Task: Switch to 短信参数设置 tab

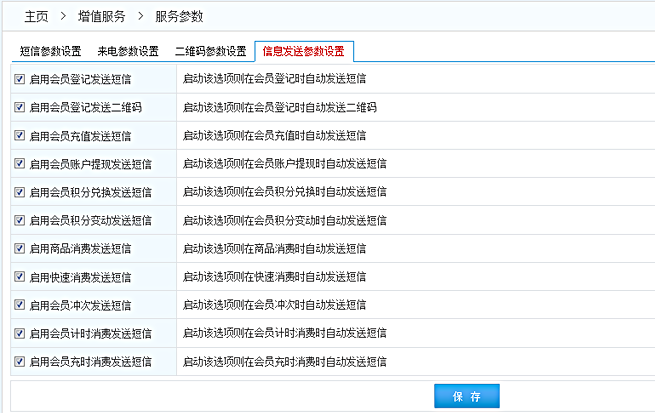Action: (50, 51)
